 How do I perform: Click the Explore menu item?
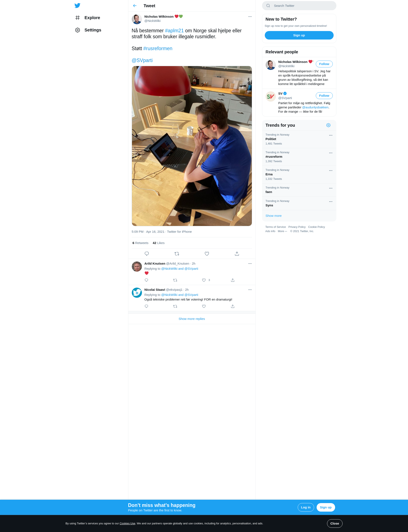[x=88, y=18]
